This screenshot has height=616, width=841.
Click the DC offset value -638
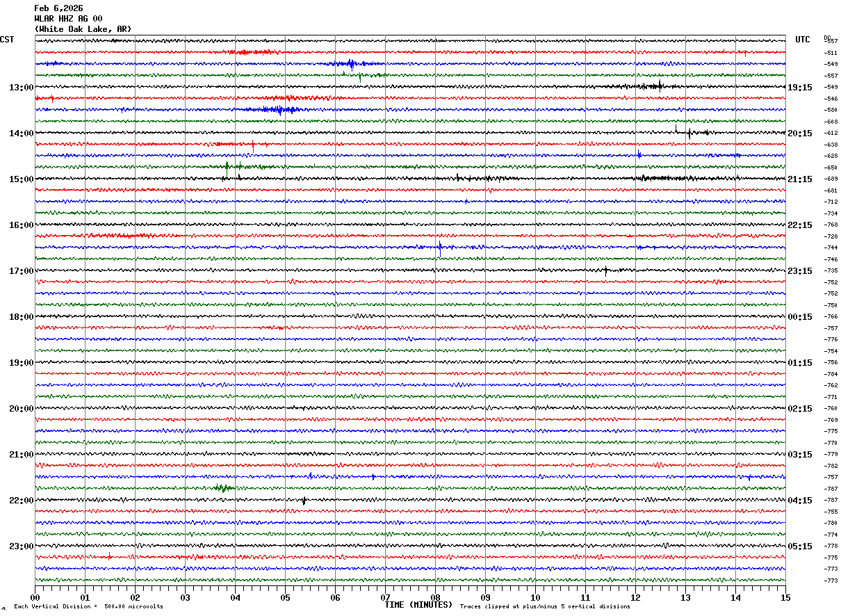coord(831,145)
